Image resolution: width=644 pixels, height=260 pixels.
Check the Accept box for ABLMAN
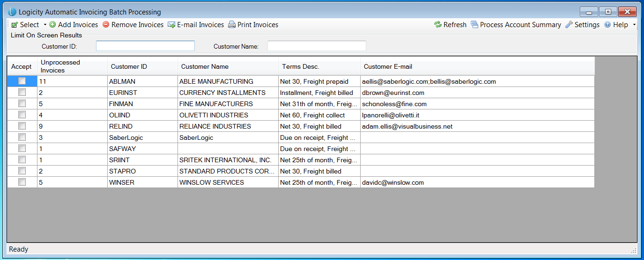pyautogui.click(x=22, y=81)
